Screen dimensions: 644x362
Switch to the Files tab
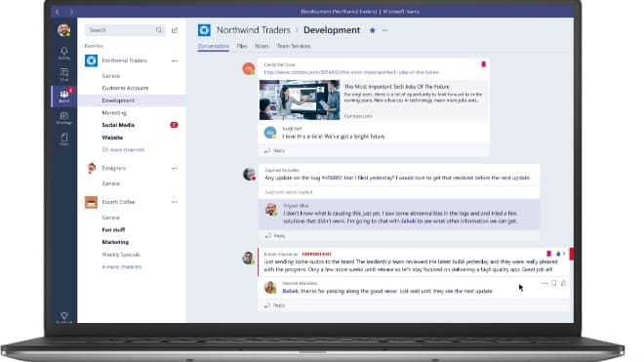click(242, 46)
